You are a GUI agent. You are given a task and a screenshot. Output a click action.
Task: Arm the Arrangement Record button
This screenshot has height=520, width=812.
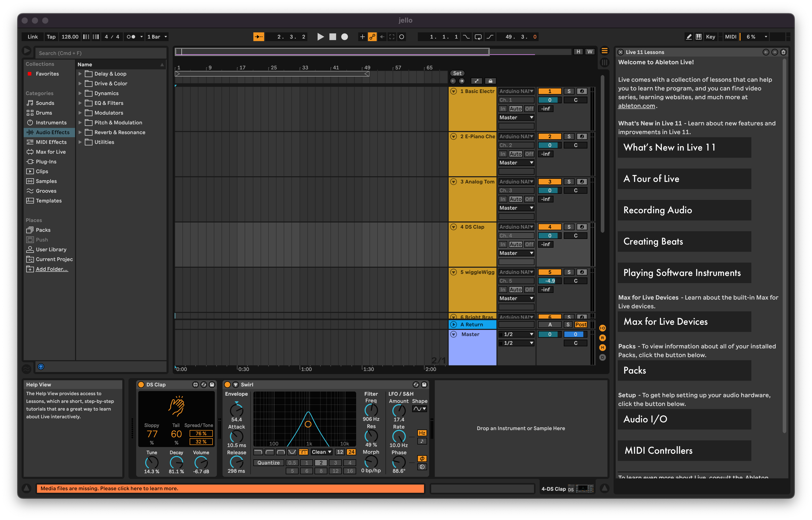[344, 37]
